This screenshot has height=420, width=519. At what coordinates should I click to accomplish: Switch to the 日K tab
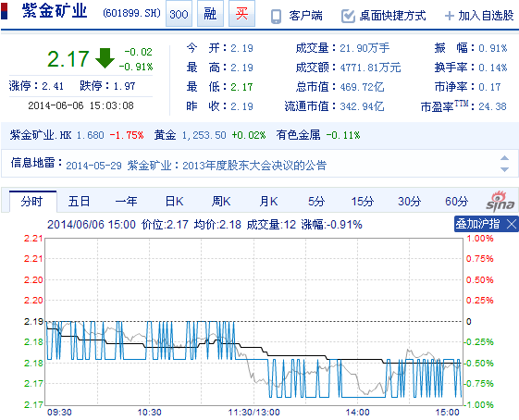(x=175, y=202)
